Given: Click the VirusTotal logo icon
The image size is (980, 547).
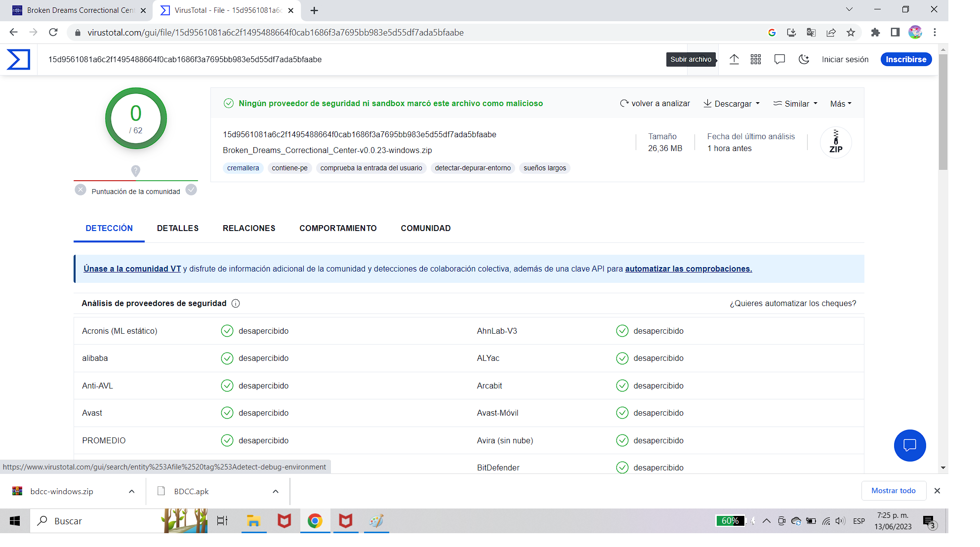Looking at the screenshot, I should click(18, 59).
